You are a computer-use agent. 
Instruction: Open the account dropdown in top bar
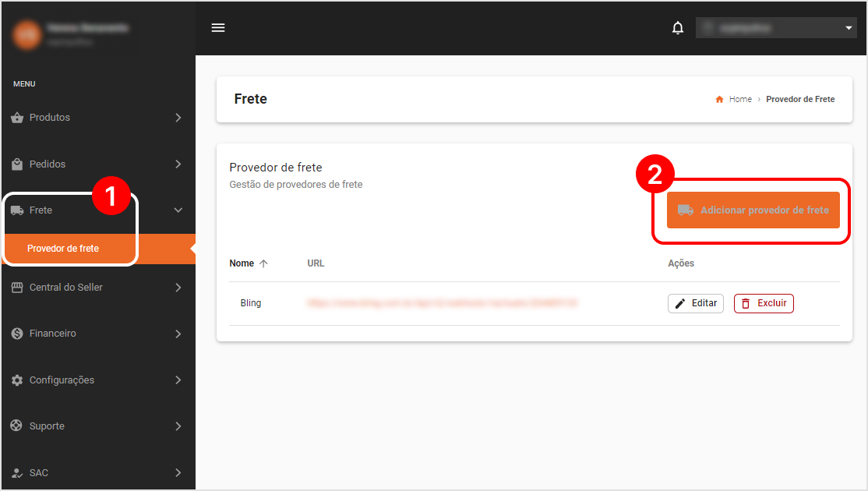tap(775, 28)
